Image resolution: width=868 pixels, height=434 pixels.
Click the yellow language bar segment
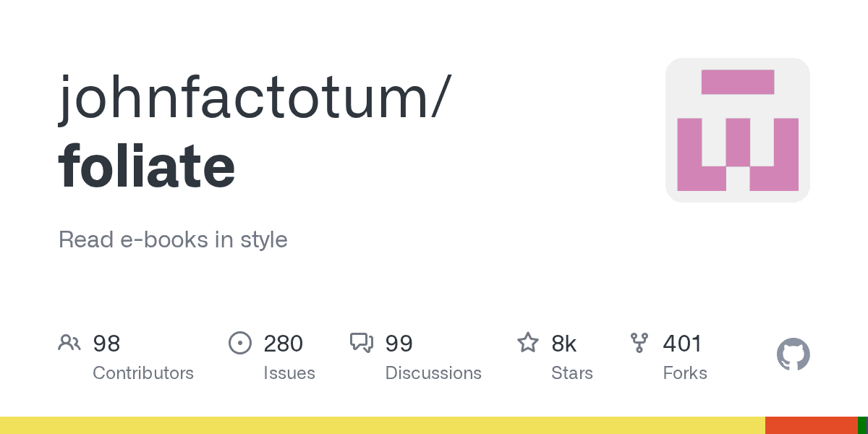[x=383, y=425]
